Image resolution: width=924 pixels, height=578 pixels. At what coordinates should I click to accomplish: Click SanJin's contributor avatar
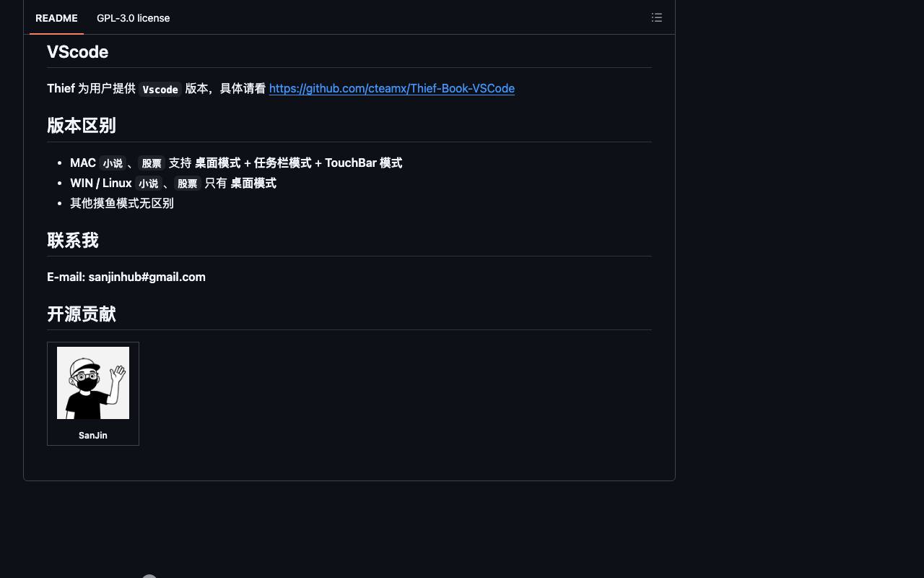93,383
